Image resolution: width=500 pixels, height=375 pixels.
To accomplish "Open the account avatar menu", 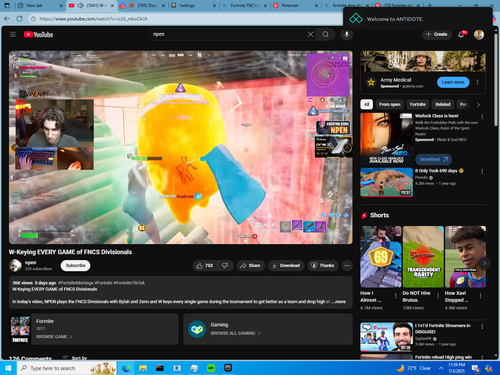I will click(479, 34).
